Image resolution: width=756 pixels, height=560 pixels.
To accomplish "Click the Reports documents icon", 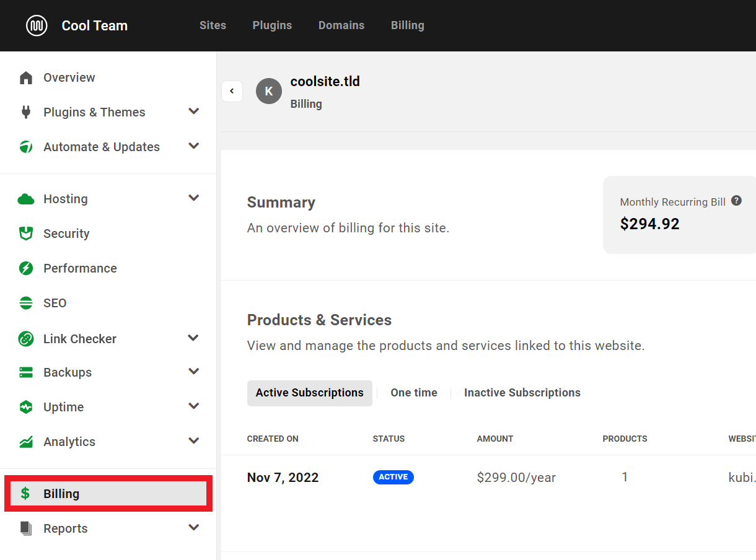I will click(25, 528).
